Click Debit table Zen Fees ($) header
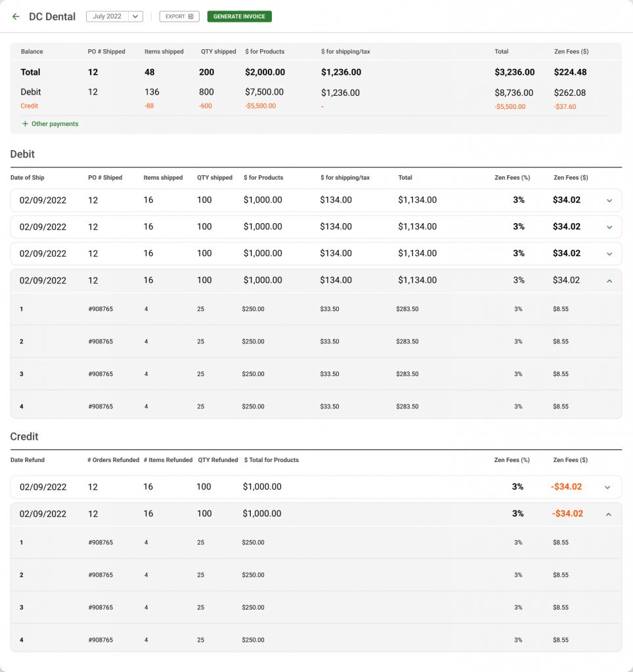This screenshot has height=672, width=633. click(x=571, y=178)
